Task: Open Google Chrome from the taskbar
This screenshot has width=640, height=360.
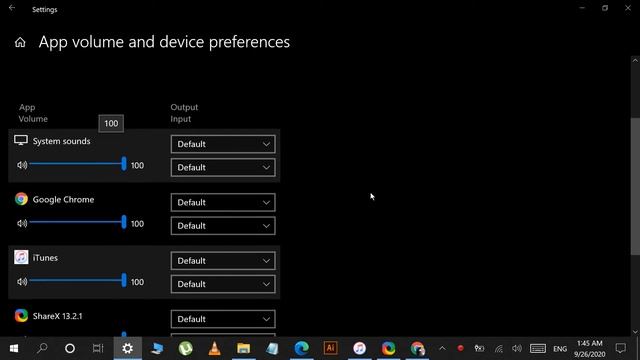Action: coord(417,348)
